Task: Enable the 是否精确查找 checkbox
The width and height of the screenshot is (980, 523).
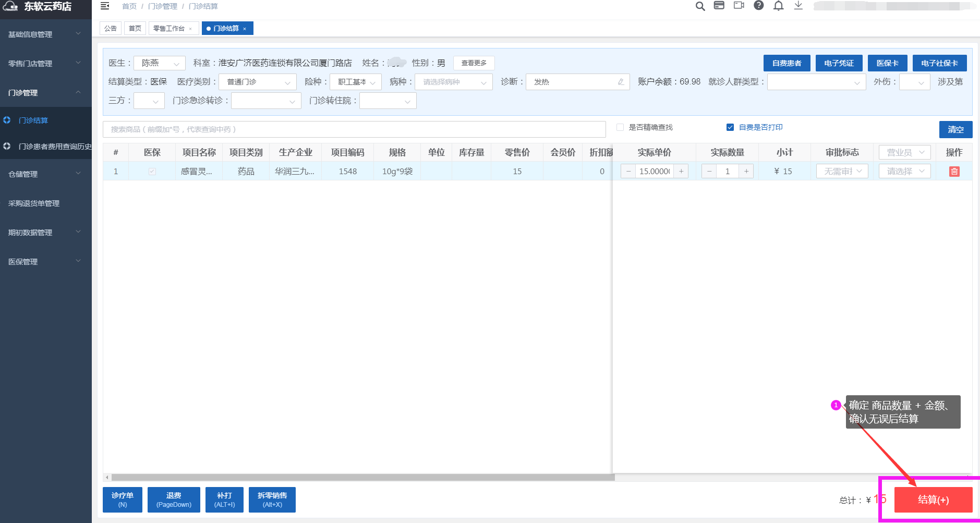Action: 620,127
